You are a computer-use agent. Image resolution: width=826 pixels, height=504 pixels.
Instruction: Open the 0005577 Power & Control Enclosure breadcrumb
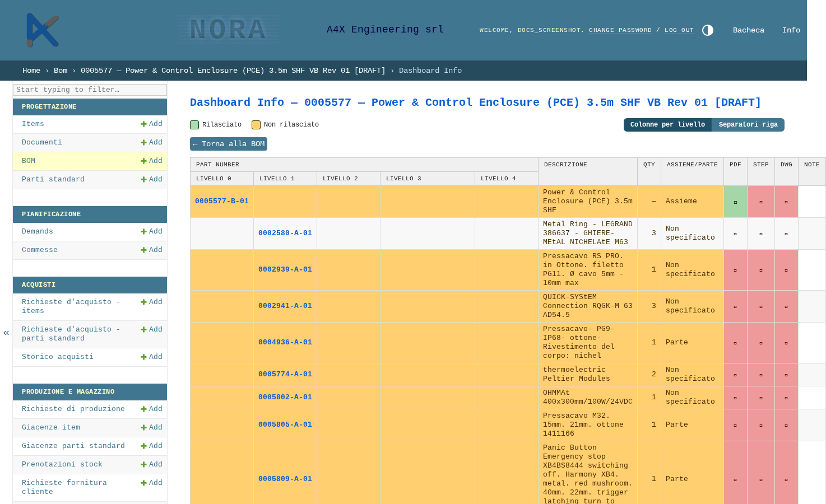pos(233,71)
